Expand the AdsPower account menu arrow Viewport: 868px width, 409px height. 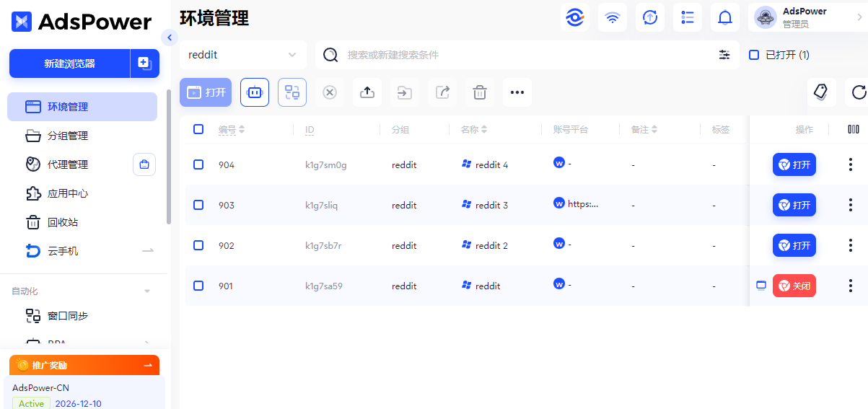(860, 17)
